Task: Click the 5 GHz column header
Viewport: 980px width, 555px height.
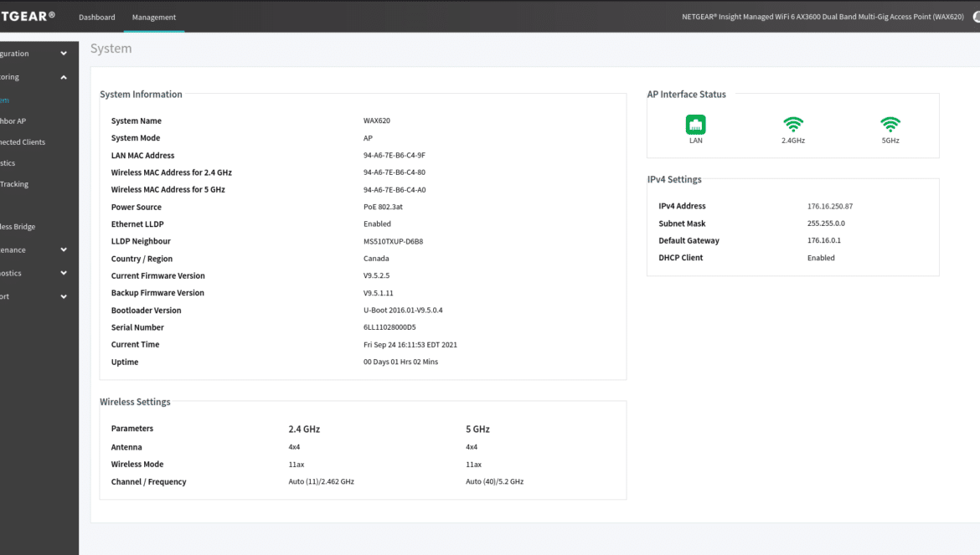Action: point(477,429)
